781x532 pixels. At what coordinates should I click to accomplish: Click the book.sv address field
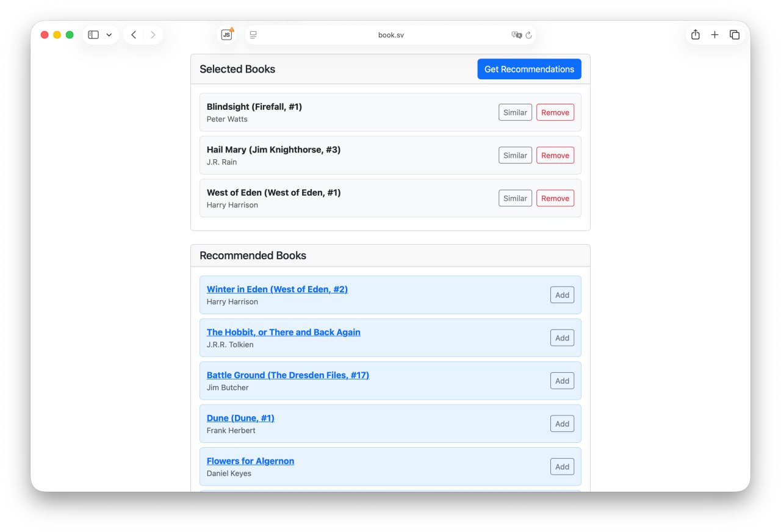point(390,35)
